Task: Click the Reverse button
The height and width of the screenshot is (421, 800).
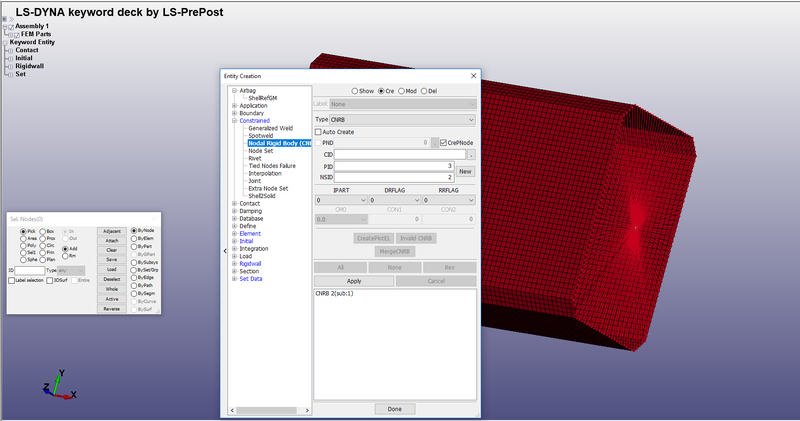Action: pyautogui.click(x=112, y=309)
